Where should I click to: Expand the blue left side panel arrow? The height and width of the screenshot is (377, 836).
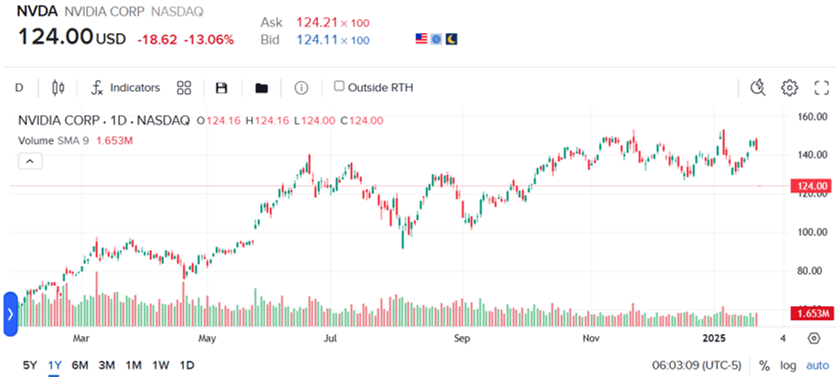pyautogui.click(x=11, y=314)
